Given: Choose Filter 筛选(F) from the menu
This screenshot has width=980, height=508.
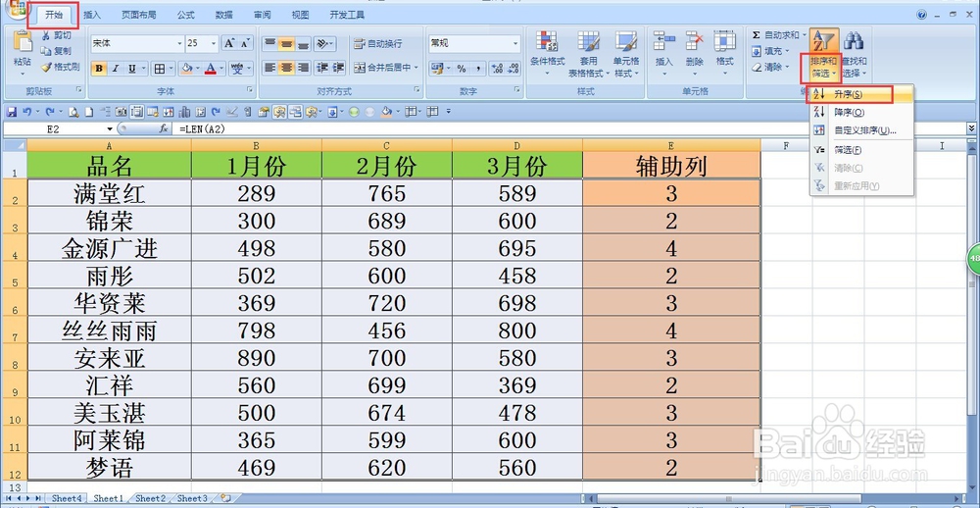Looking at the screenshot, I should (861, 150).
